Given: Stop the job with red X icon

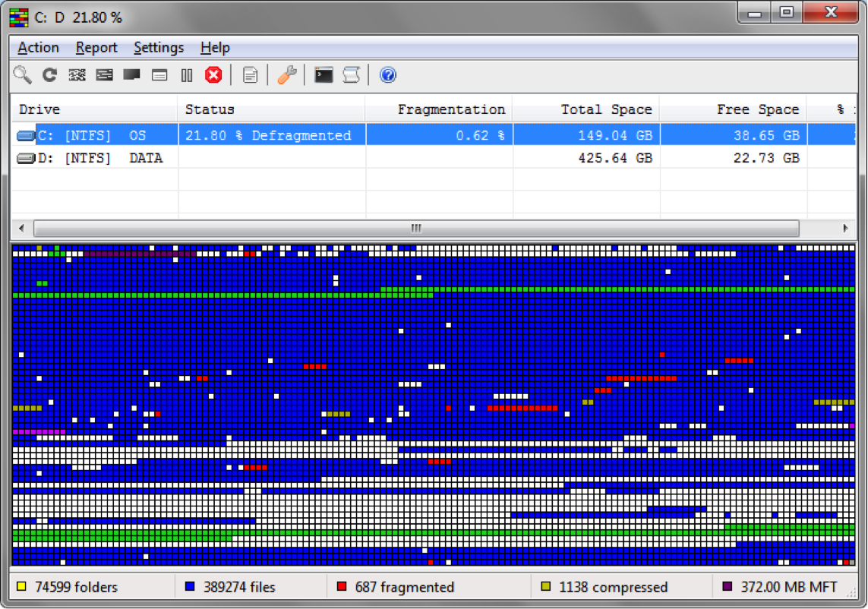Looking at the screenshot, I should (x=213, y=74).
